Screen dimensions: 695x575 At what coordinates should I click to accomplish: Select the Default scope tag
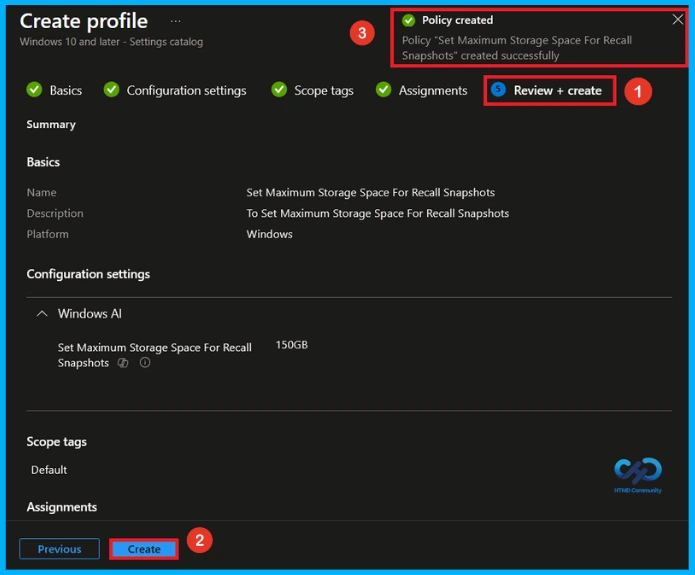(x=49, y=470)
